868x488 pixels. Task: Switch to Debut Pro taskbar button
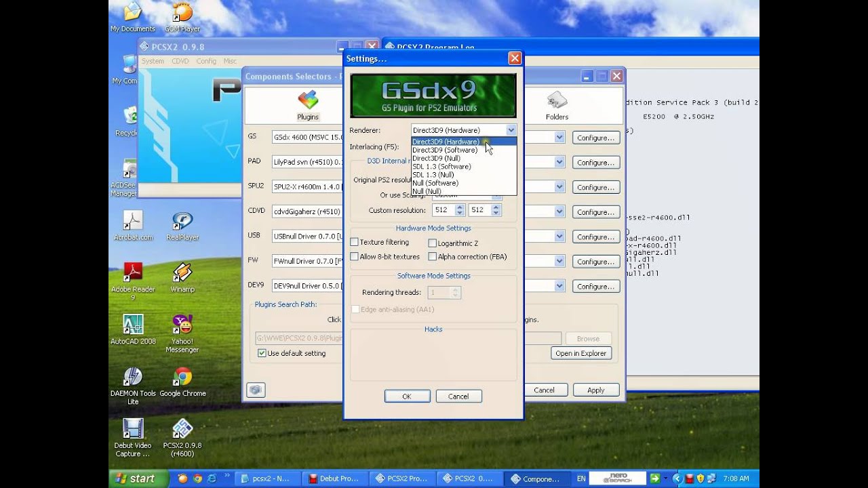(x=335, y=479)
